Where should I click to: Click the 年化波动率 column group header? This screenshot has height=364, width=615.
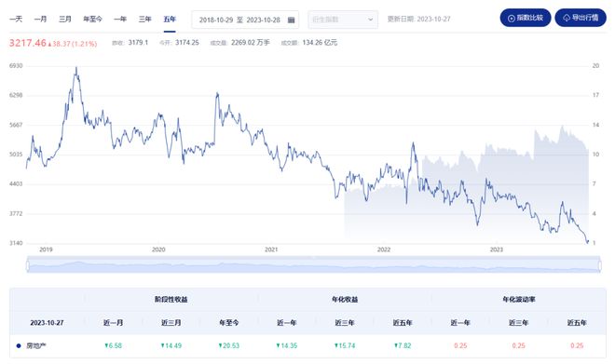[x=518, y=300]
